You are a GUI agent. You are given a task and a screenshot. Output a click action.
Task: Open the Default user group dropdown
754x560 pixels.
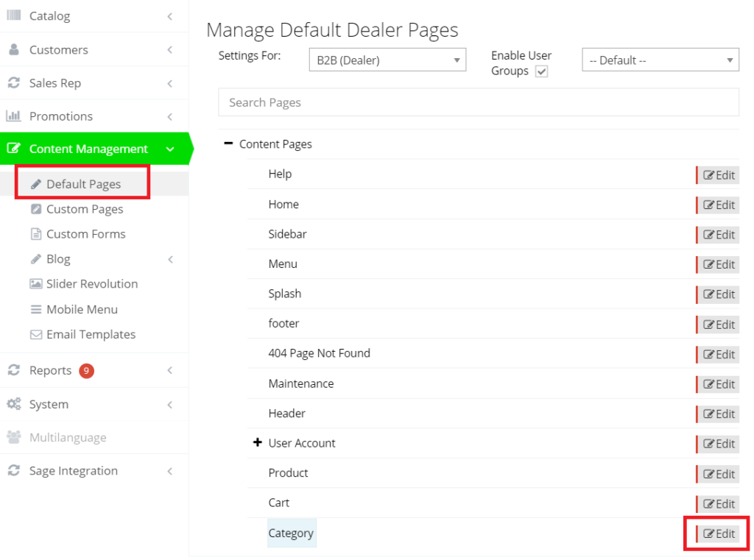[x=660, y=60]
